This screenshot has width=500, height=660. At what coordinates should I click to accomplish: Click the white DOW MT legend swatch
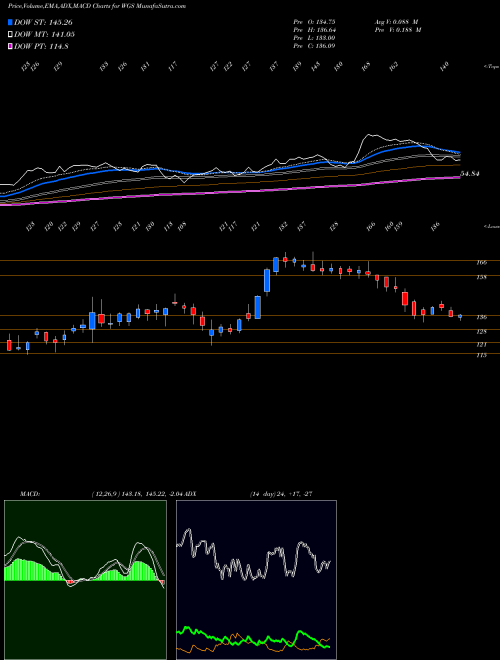point(10,35)
